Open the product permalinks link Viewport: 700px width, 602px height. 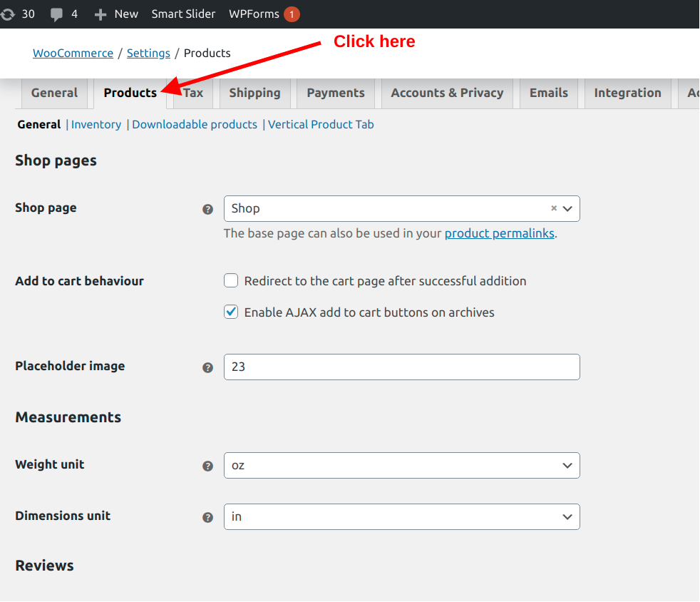499,233
